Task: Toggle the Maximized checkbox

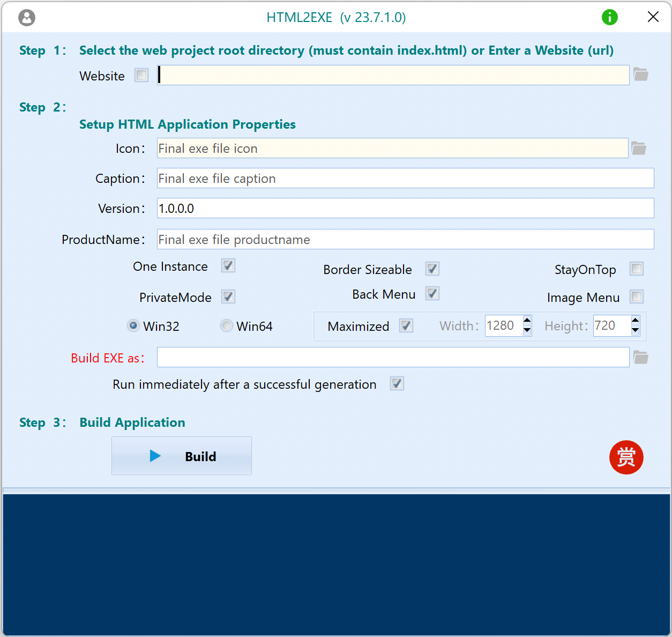Action: (x=406, y=325)
